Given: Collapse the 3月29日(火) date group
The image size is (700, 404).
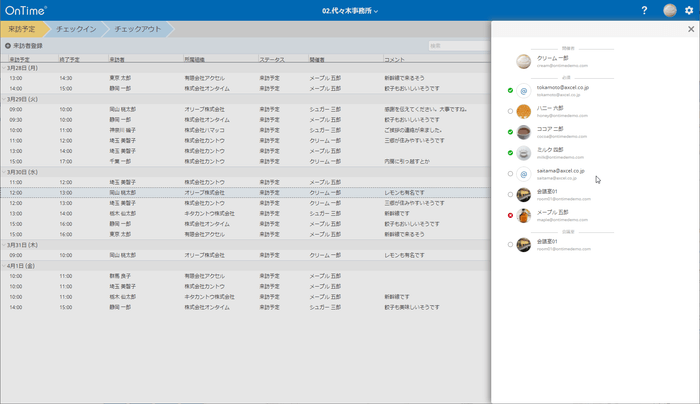Looking at the screenshot, I should coord(25,99).
